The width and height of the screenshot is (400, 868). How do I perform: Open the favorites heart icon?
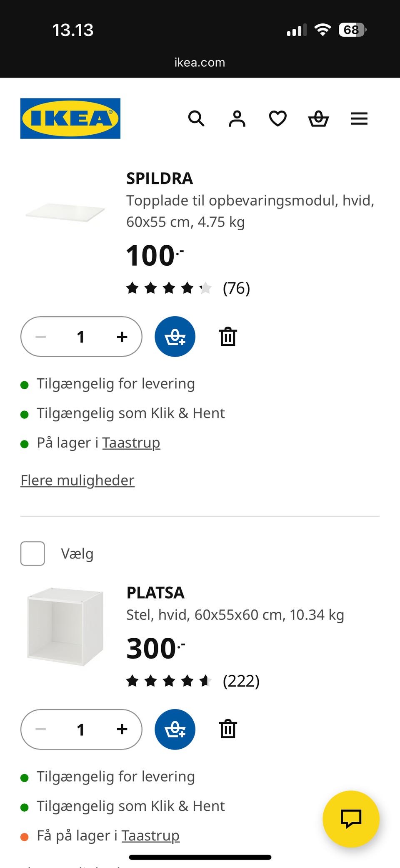coord(277,119)
